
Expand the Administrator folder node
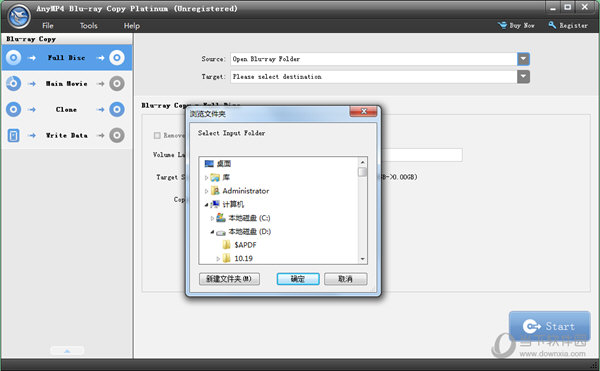click(206, 191)
